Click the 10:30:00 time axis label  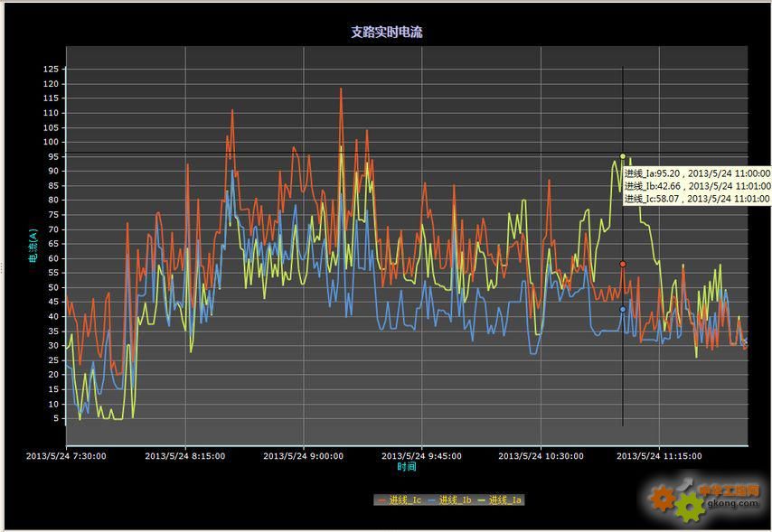540,456
